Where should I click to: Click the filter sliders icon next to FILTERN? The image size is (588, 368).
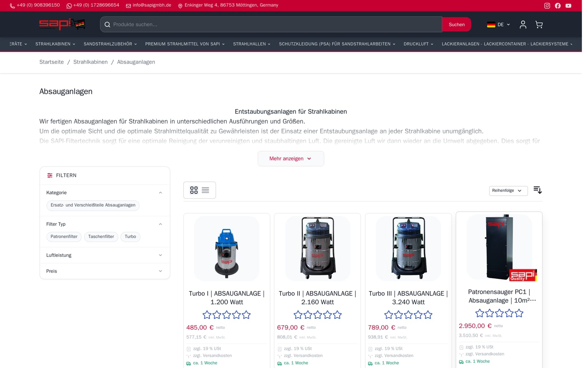(x=50, y=176)
